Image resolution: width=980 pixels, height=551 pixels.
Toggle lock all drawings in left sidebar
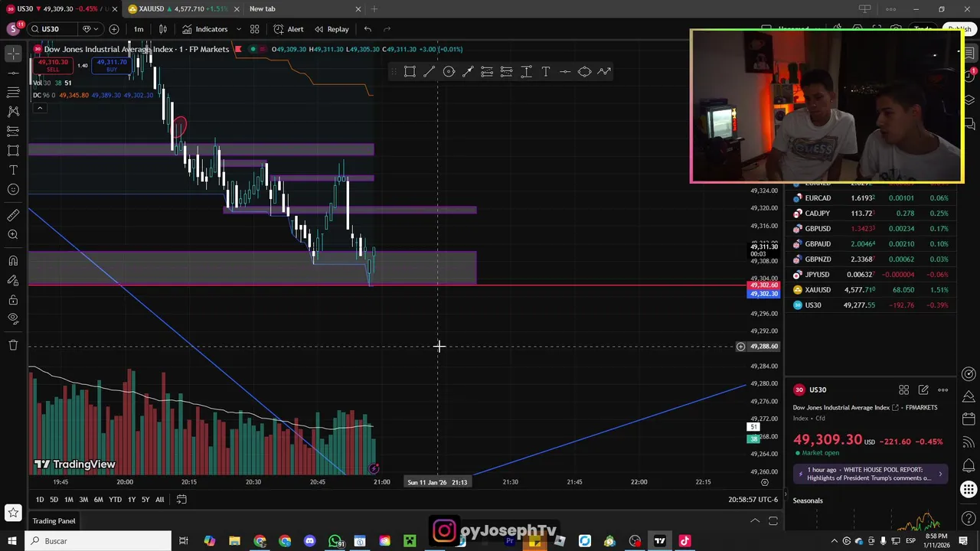point(13,299)
